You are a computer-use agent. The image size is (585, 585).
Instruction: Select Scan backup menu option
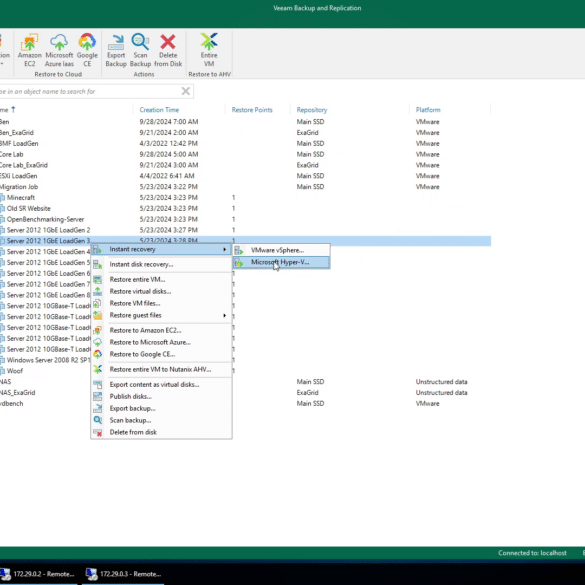pos(161,420)
